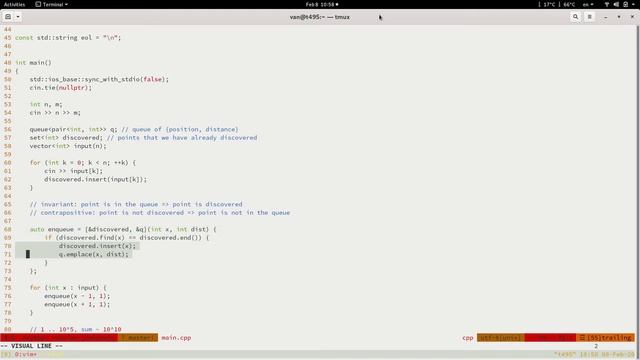This screenshot has height=360, width=640.
Task: Click the cpp filetype in status line
Action: (x=467, y=338)
